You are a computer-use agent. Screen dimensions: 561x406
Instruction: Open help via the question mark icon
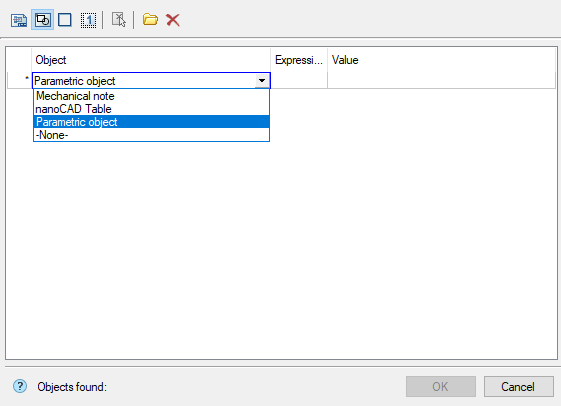[20, 386]
